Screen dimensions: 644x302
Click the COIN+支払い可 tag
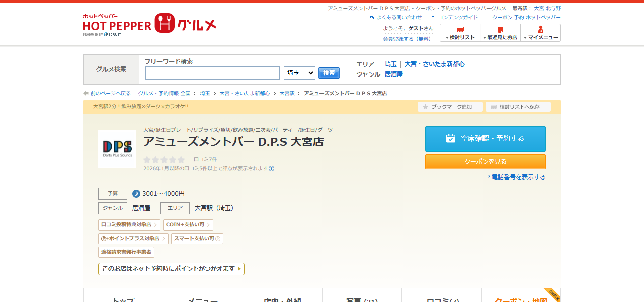[188, 225]
